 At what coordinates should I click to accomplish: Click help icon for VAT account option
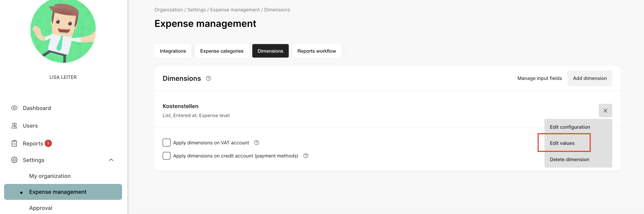tap(256, 143)
